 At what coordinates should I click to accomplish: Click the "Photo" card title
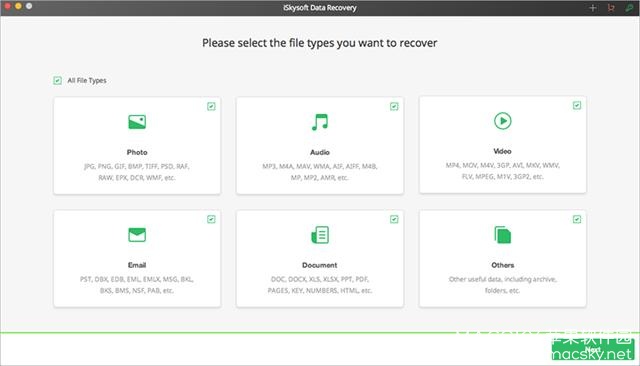[x=137, y=152]
